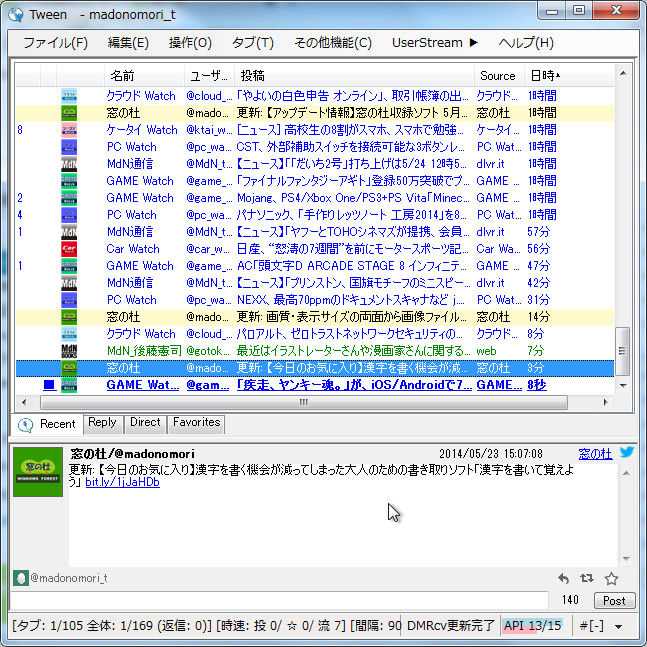Click avatar icon of selected 窓の杜 3分 row
The height and width of the screenshot is (647, 647).
[x=69, y=368]
